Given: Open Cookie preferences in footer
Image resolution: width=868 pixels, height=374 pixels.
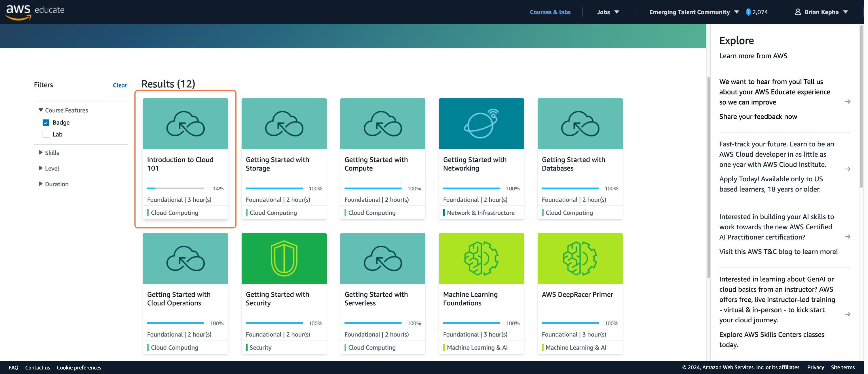Looking at the screenshot, I should point(79,367).
